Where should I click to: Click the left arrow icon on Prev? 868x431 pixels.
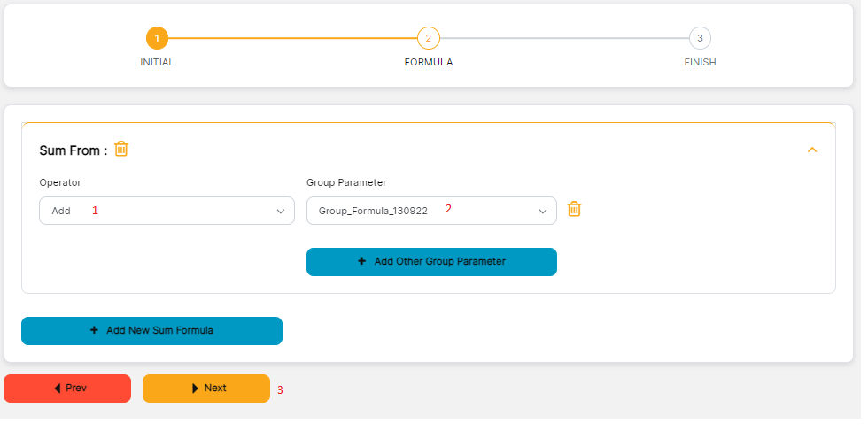58,389
